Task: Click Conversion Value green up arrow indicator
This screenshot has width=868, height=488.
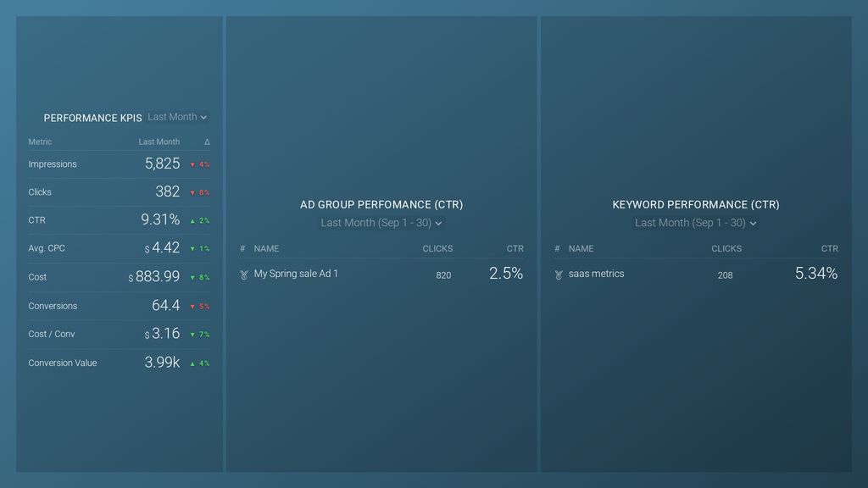Action: click(192, 363)
